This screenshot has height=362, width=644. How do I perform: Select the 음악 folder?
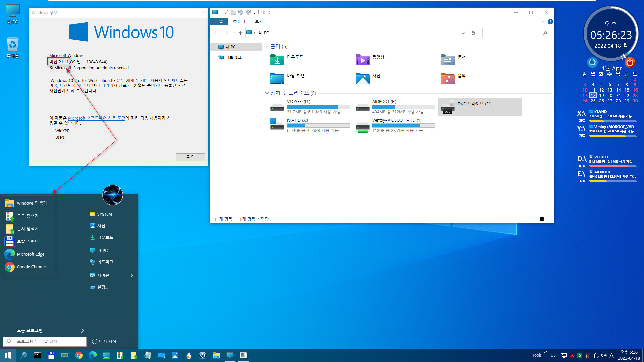coord(453,78)
